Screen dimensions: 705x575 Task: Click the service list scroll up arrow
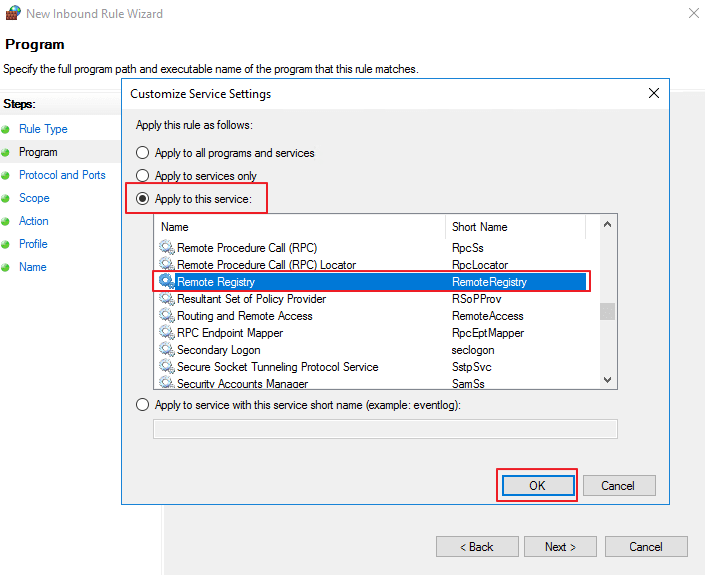[x=607, y=224]
